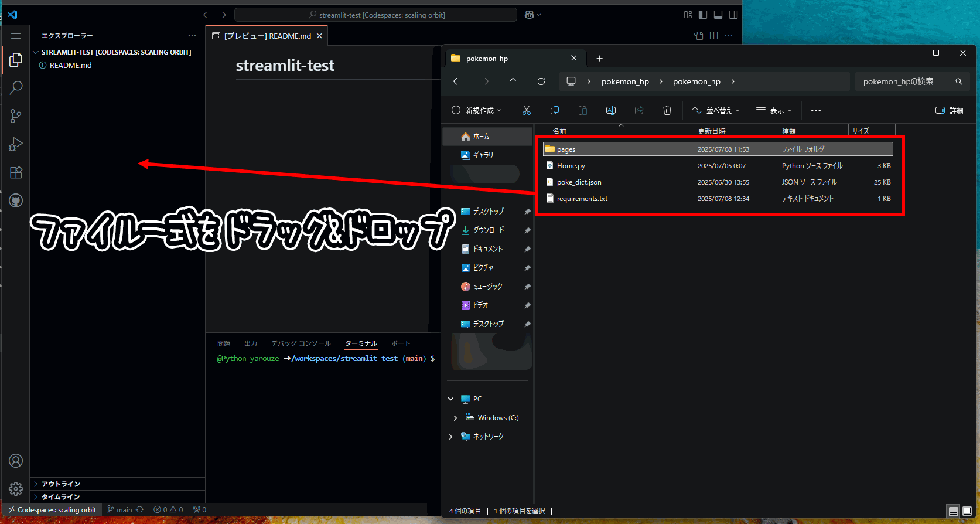Toggle the secondary side bar in VS Code

tap(733, 15)
